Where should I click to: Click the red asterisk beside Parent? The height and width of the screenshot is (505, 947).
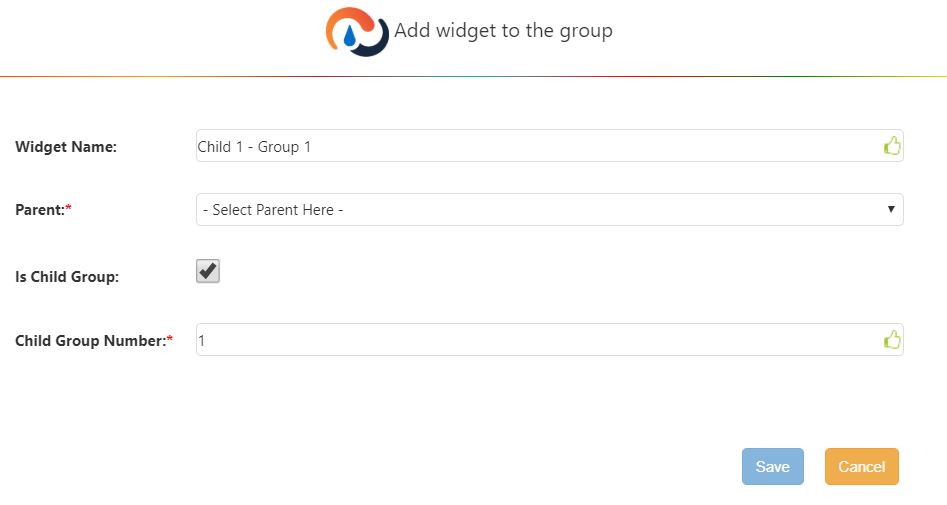[x=69, y=209]
